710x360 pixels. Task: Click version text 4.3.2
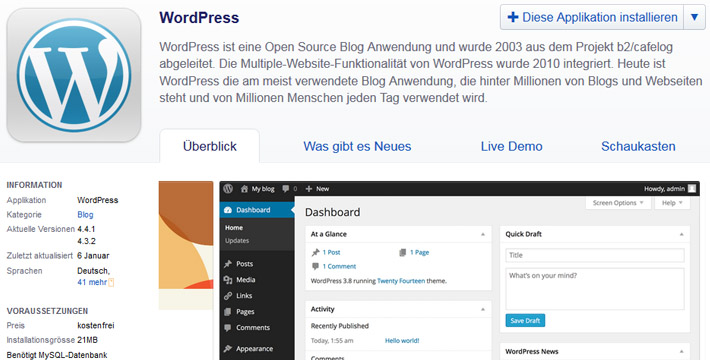click(86, 241)
